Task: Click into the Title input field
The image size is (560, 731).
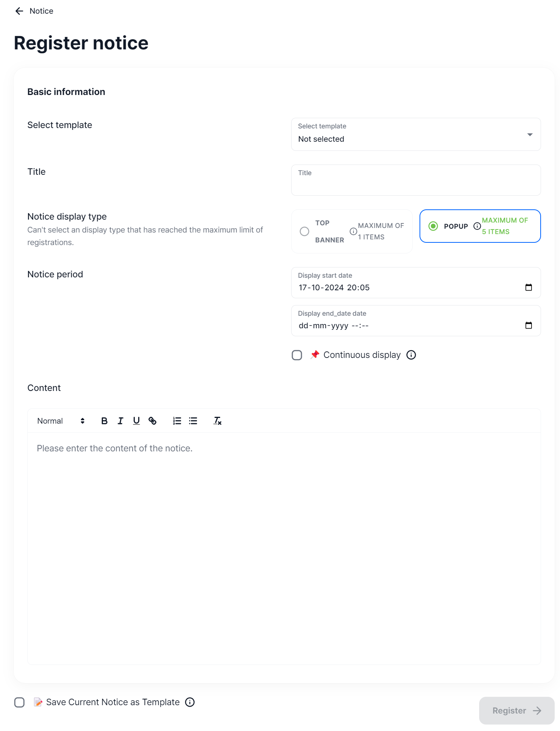Action: click(x=416, y=184)
